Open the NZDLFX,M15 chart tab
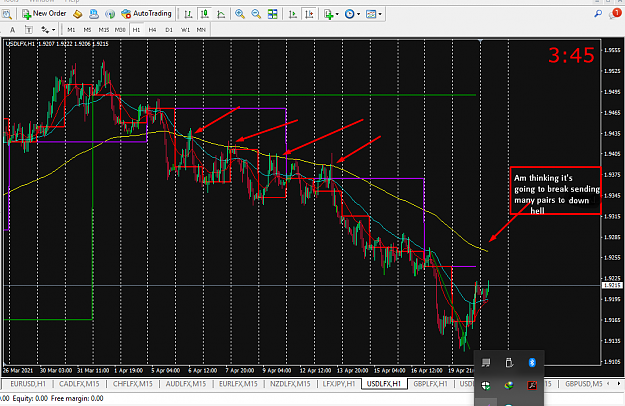625x406 pixels. 290,384
